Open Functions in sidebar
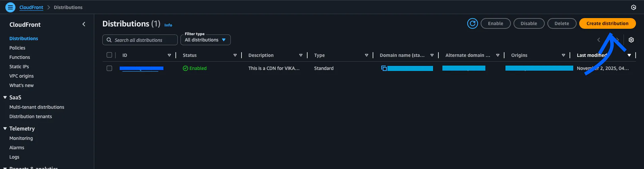 [19, 57]
